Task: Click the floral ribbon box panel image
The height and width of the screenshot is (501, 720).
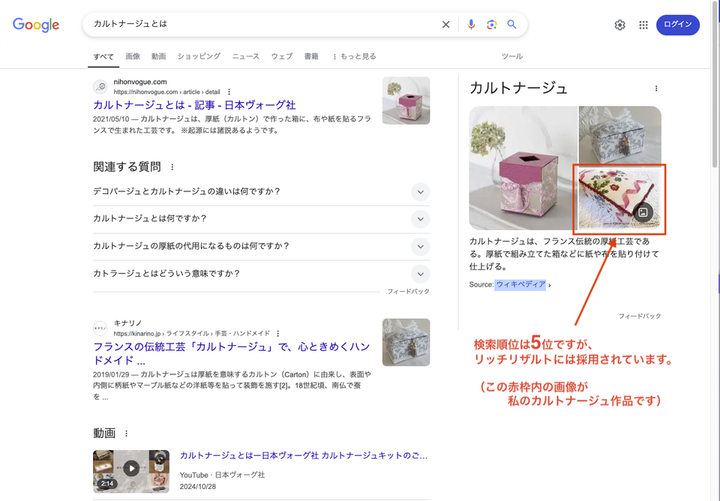Action: click(x=620, y=198)
